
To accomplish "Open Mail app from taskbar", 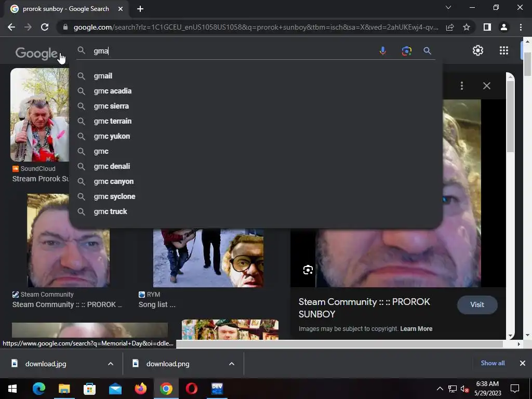I will (x=115, y=389).
